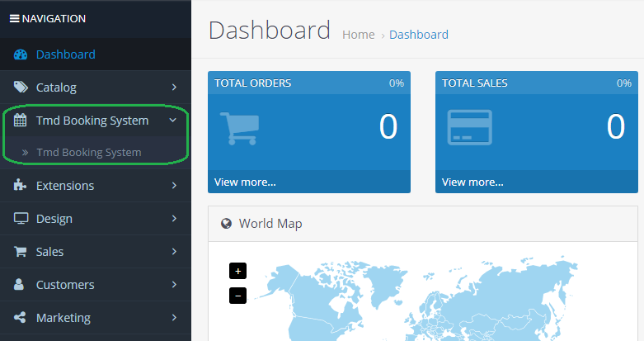The height and width of the screenshot is (341, 644).
Task: Click the TOTAL SALES tile heading
Action: 475,83
